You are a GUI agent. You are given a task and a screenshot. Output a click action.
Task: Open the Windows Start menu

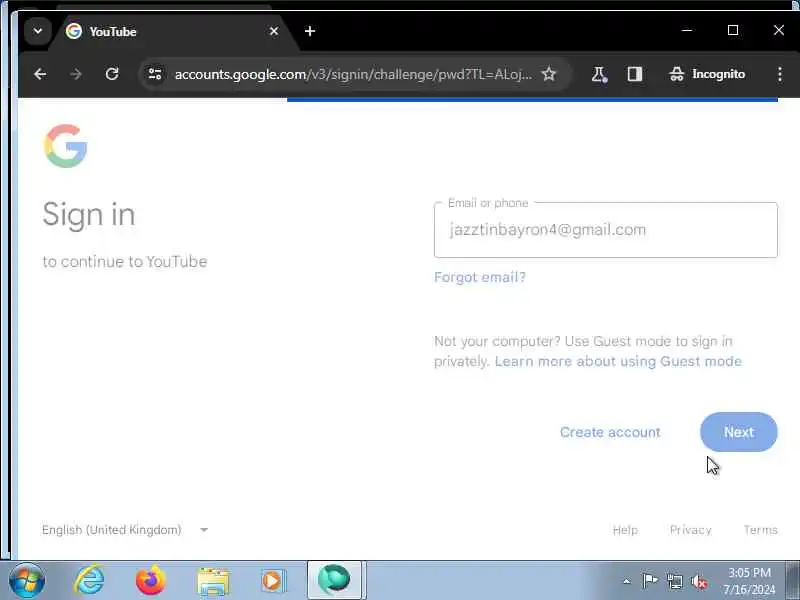27,580
